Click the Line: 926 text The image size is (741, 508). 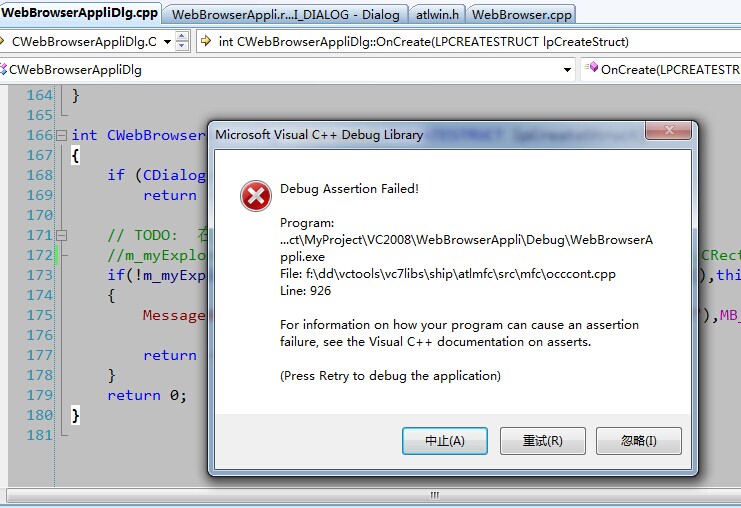point(305,291)
